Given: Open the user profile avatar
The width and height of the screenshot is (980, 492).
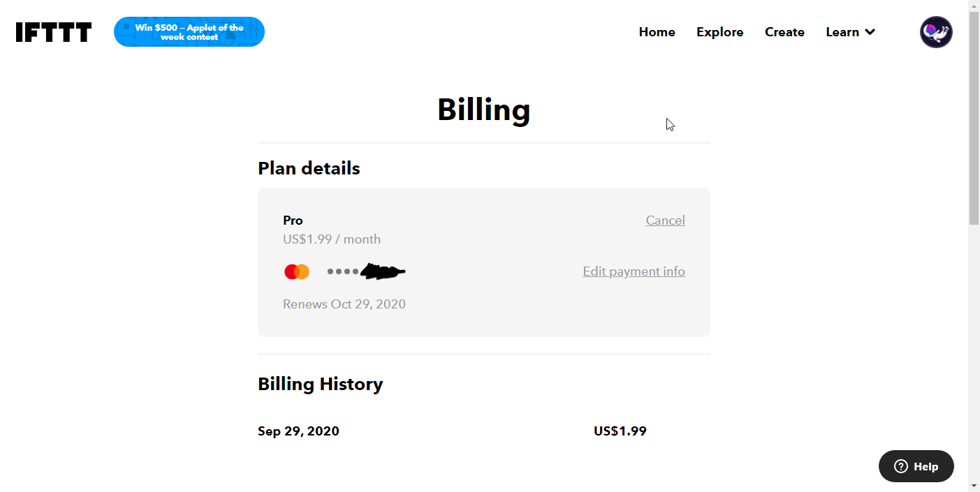Looking at the screenshot, I should click(936, 32).
